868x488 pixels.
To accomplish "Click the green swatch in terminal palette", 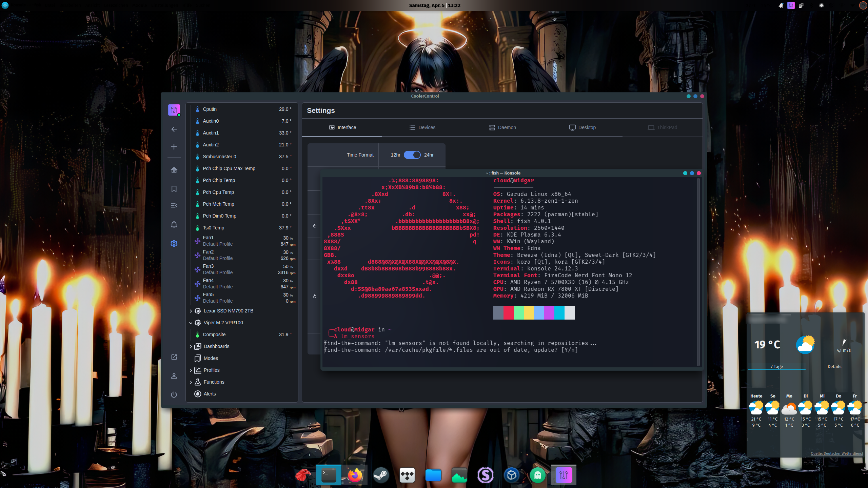I will [x=518, y=312].
